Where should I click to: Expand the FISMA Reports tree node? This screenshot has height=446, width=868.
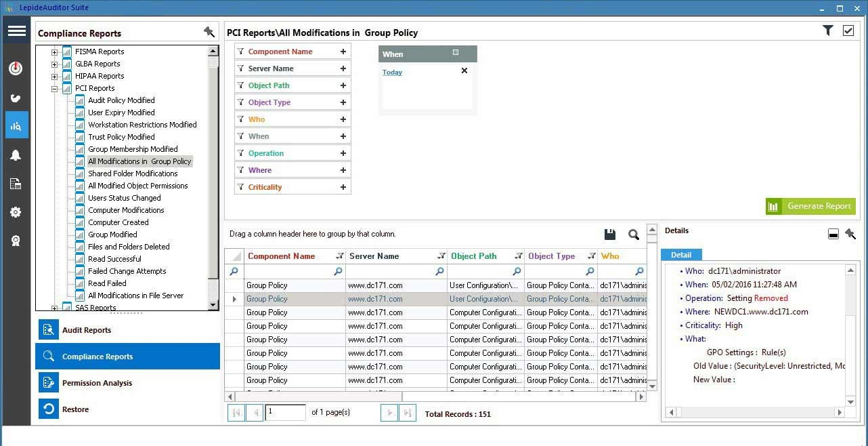(x=55, y=52)
